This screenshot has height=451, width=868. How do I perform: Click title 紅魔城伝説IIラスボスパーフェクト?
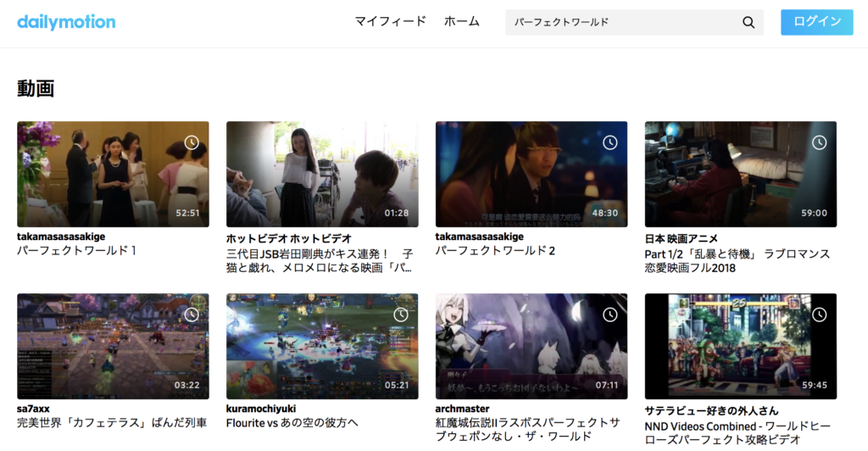coord(527,430)
